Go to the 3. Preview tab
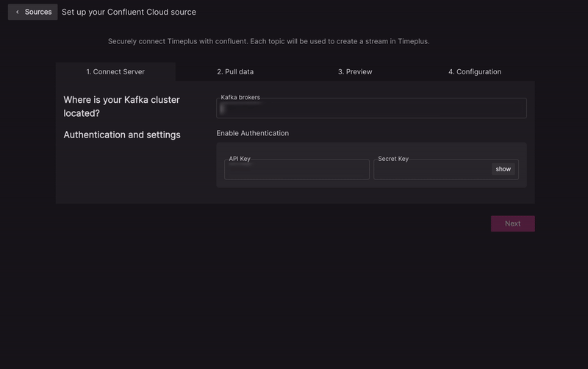This screenshot has height=369, width=588. (x=355, y=71)
